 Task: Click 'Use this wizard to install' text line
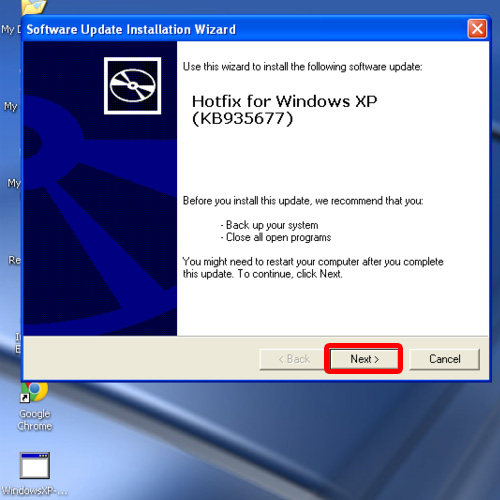coord(302,67)
